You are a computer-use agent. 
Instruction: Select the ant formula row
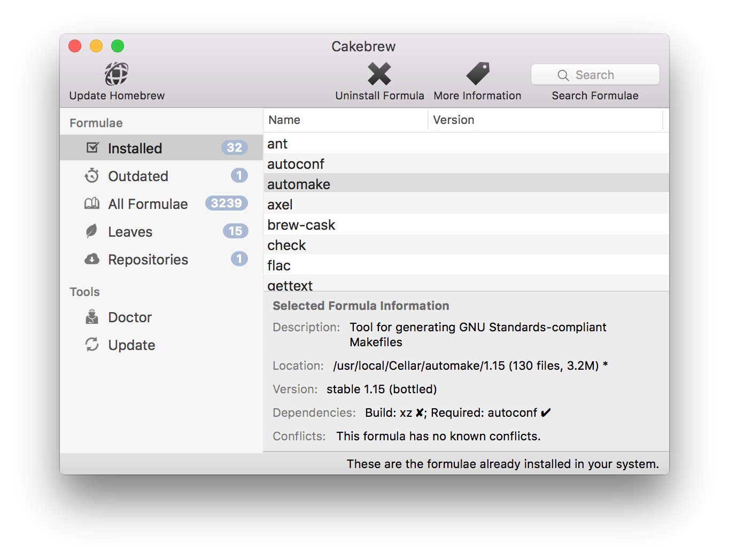(466, 143)
